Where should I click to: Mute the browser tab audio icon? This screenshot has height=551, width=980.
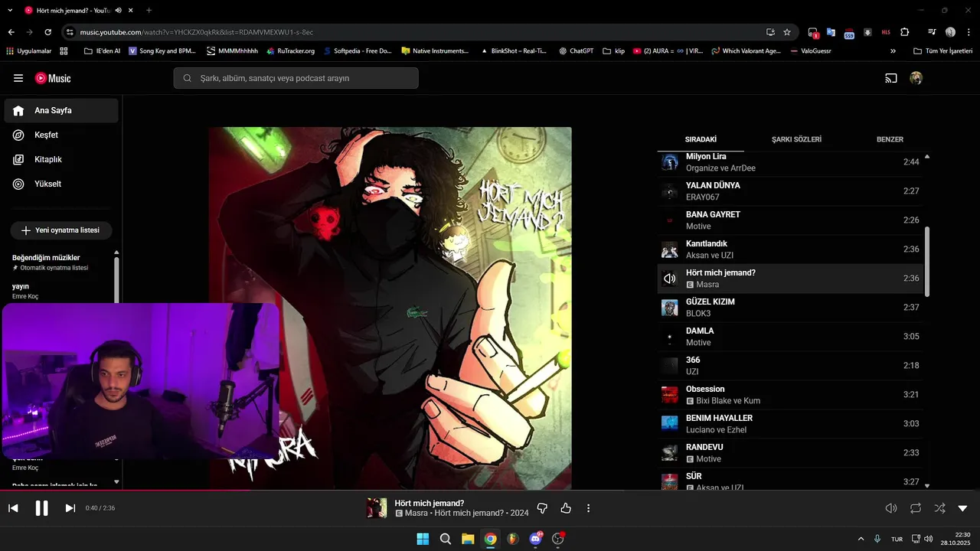coord(118,11)
